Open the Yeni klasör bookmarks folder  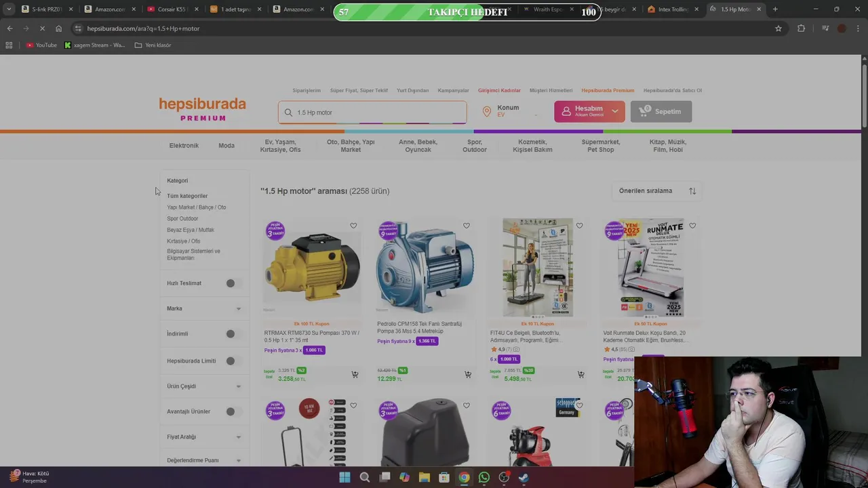pyautogui.click(x=153, y=45)
